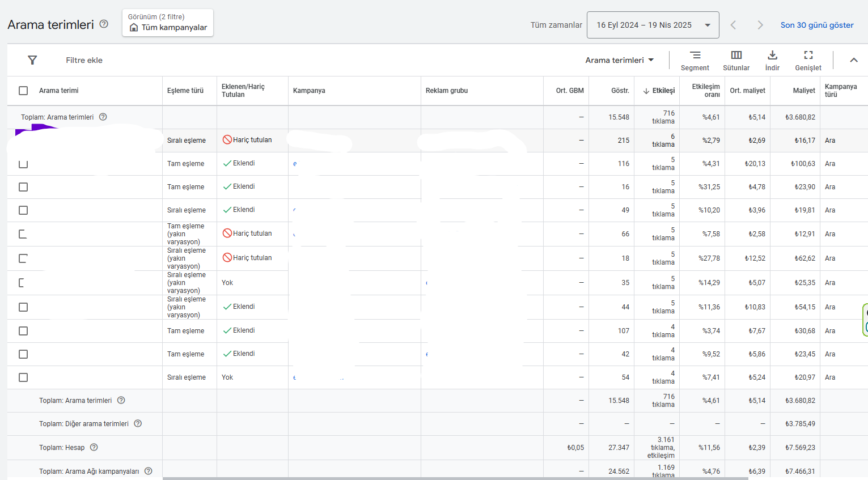Viewport: 868px width, 480px height.
Task: Click Eklendi status in ₺19,81 row
Action: [x=239, y=210]
